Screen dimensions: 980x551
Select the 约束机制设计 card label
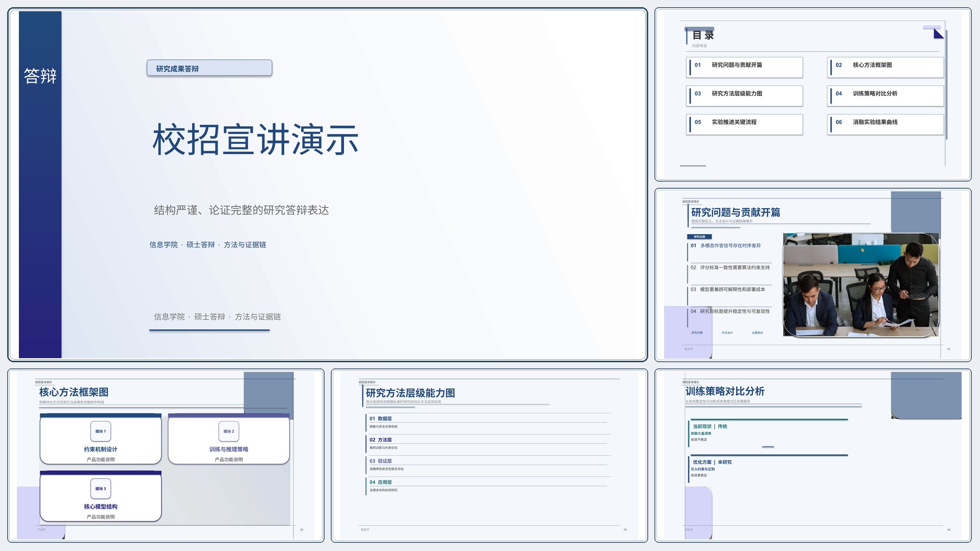(x=101, y=449)
